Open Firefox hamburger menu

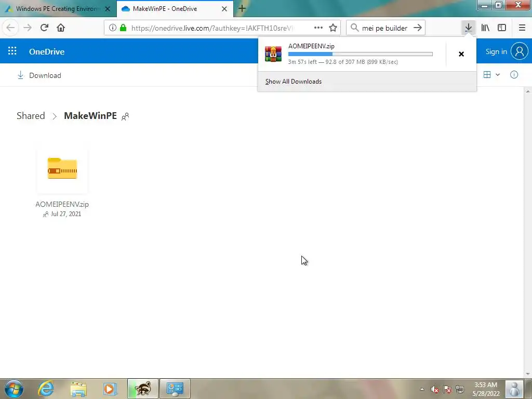(x=522, y=28)
